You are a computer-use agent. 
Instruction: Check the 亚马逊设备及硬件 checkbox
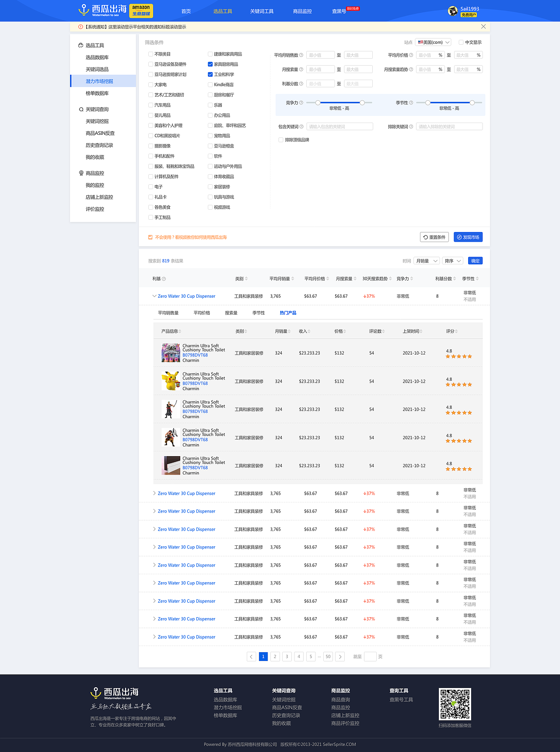[x=150, y=64]
